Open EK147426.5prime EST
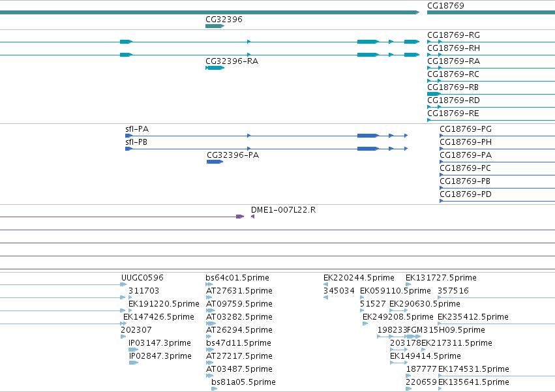The height and width of the screenshot is (392, 555). [x=158, y=317]
